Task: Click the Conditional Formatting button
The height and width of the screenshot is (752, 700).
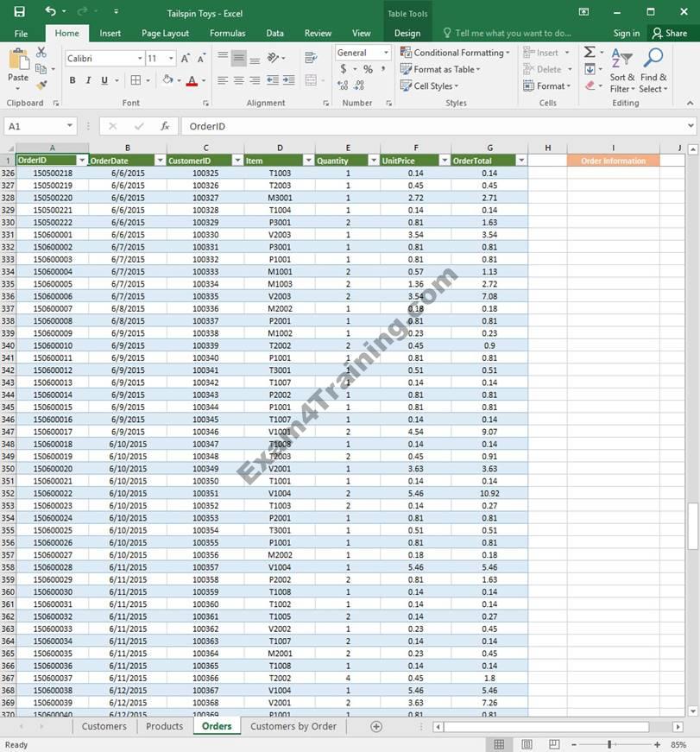Action: [x=454, y=53]
